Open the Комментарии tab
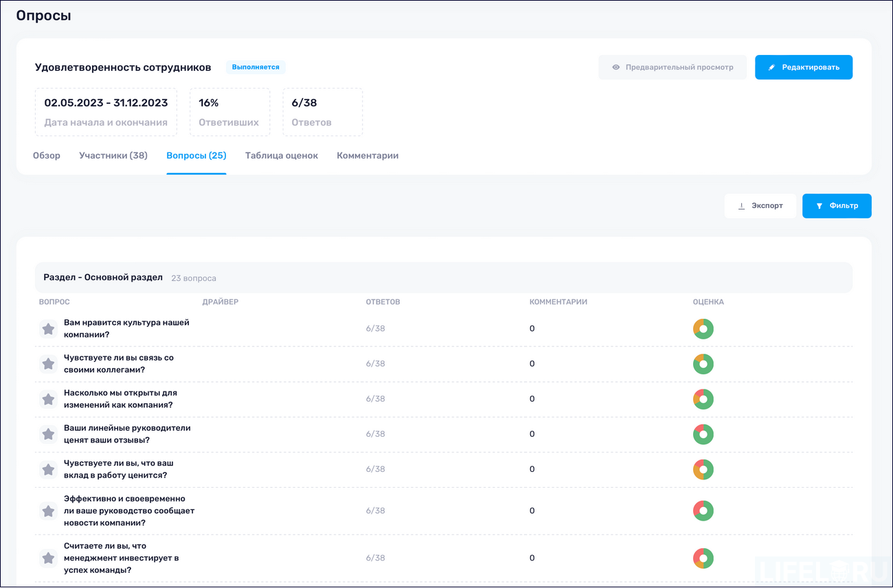 (368, 155)
